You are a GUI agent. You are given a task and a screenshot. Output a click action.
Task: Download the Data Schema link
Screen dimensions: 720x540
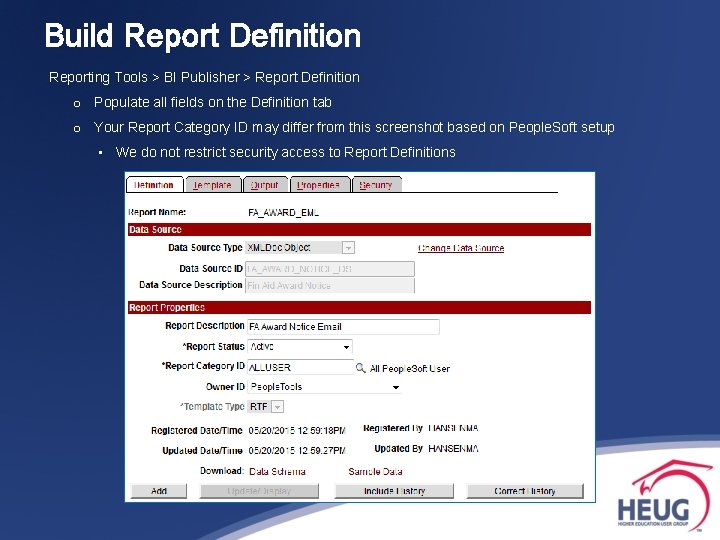pos(277,472)
